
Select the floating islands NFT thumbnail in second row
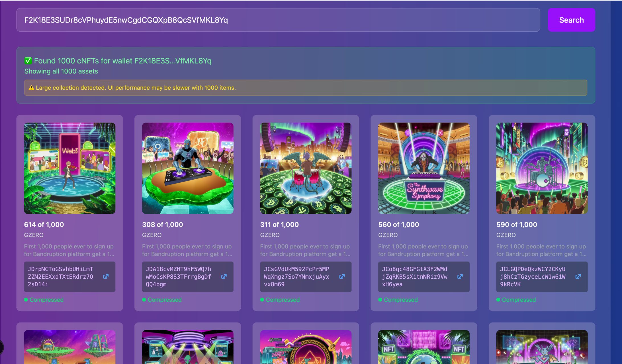69,347
